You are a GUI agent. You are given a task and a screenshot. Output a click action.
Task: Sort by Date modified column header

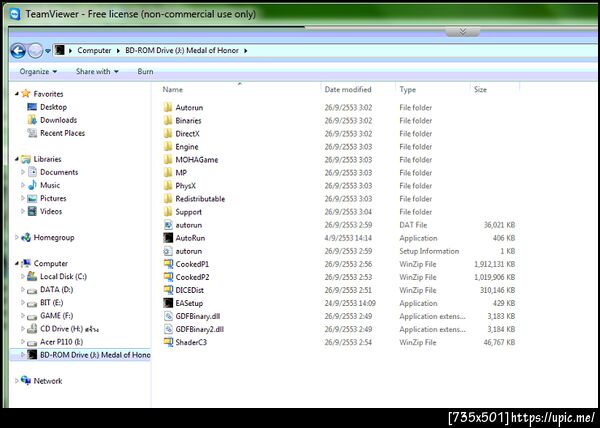coord(348,90)
